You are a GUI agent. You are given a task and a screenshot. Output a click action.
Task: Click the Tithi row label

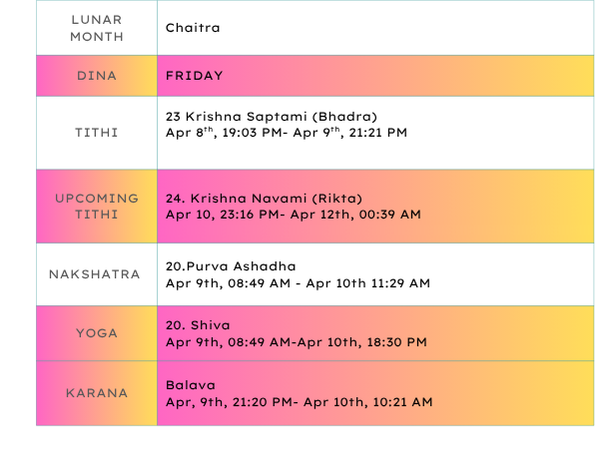(x=97, y=132)
